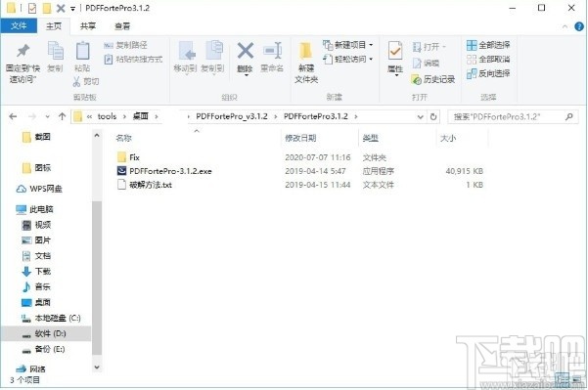Viewport: 588px width, 390px height.
Task: Switch to the Home ribbon tab
Action: pyautogui.click(x=54, y=25)
